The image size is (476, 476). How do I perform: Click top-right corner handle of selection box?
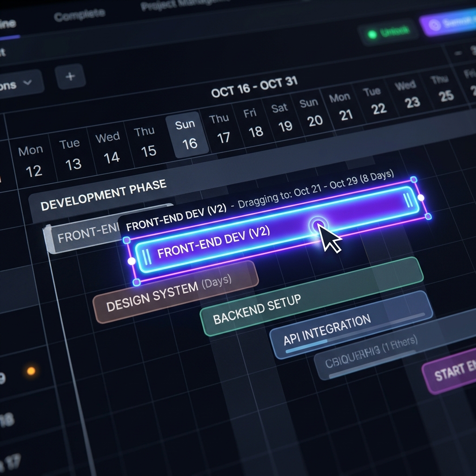point(413,179)
